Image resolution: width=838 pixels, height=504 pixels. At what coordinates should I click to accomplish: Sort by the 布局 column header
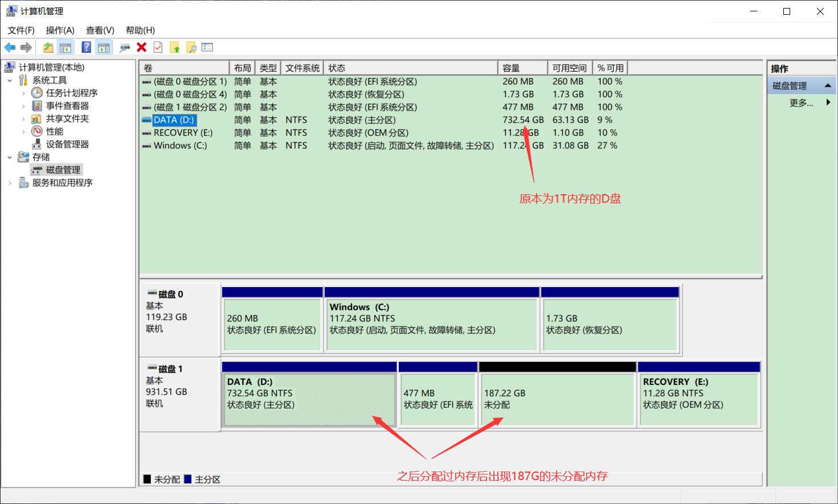click(242, 68)
